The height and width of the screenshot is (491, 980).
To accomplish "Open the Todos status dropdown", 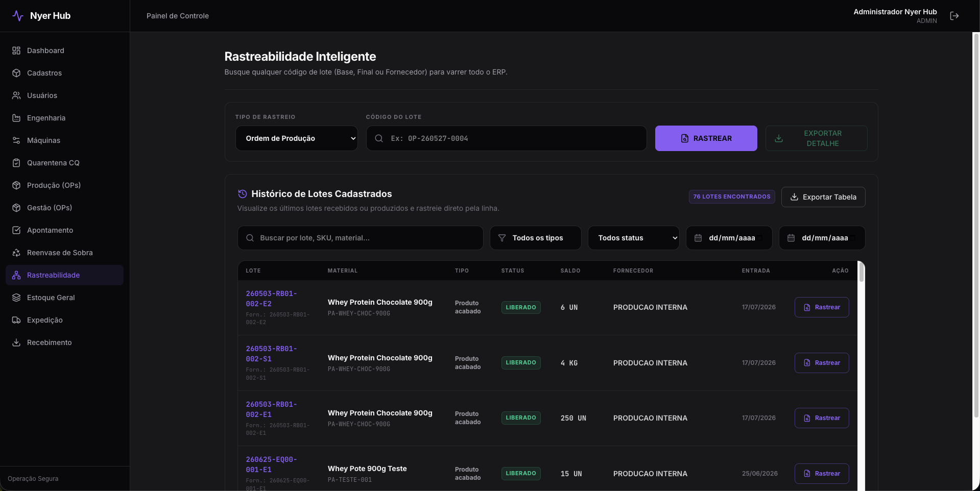I will coord(634,238).
